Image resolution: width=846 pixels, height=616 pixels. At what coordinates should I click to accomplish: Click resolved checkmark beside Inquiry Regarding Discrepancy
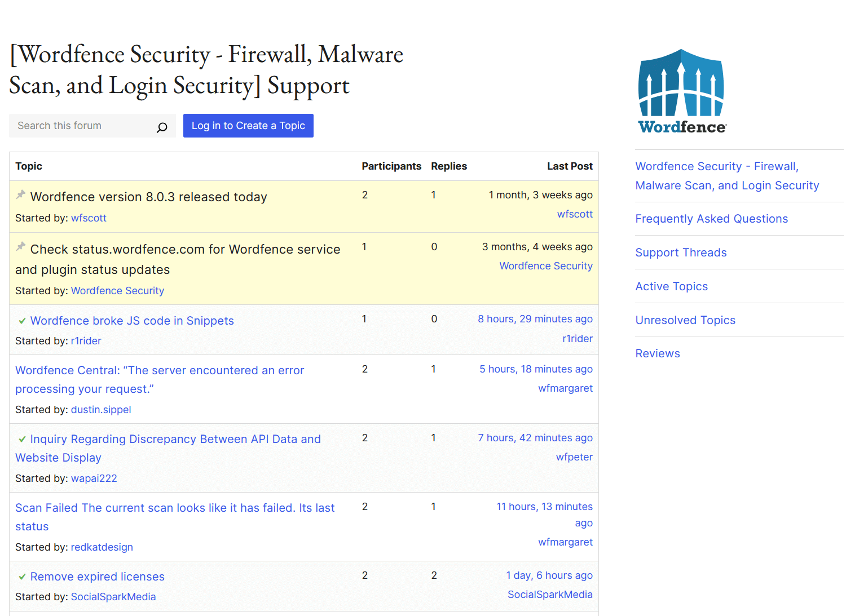coord(22,439)
